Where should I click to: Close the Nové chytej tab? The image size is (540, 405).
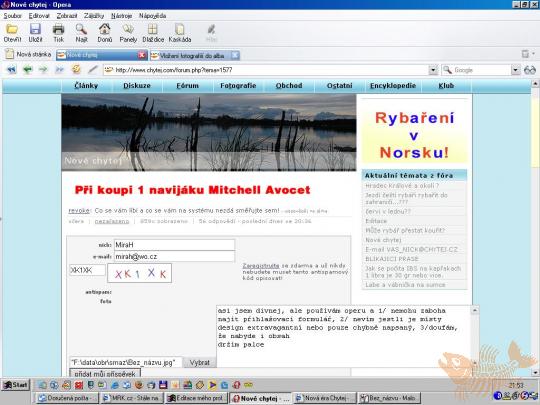coord(142,55)
